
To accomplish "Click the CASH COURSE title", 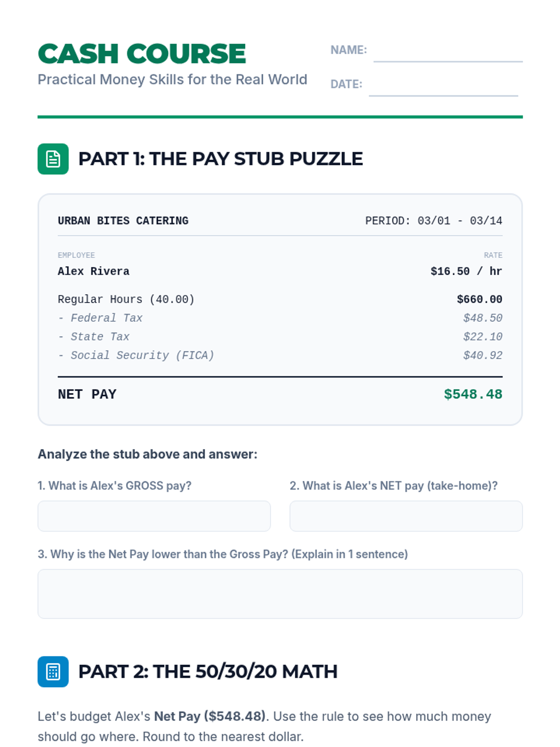I will [x=142, y=54].
